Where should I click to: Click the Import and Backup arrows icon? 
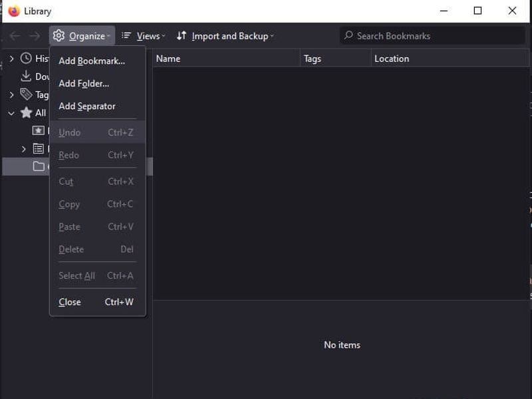(182, 35)
